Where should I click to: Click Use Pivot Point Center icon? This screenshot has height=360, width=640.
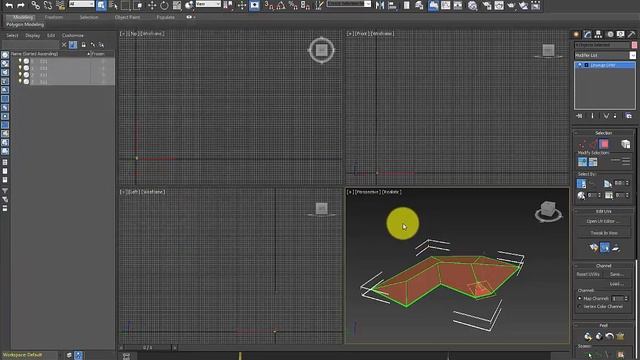229,5
